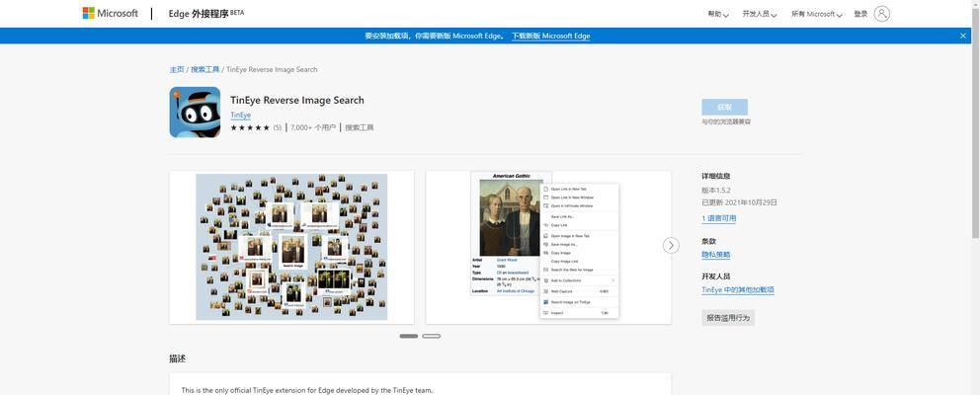This screenshot has height=395, width=980.
Task: Click the Microsoft logo
Action: pyautogui.click(x=110, y=13)
